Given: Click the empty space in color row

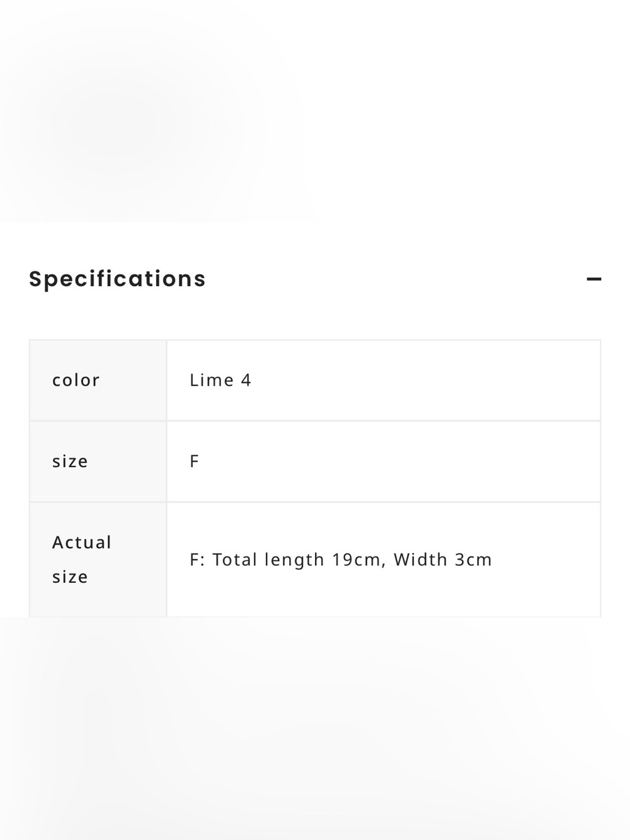Looking at the screenshot, I should pos(425,380).
